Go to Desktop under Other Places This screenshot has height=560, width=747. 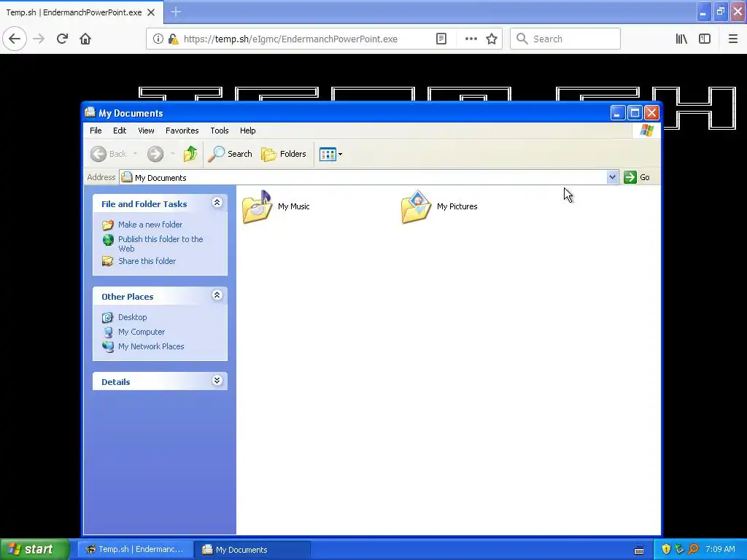click(133, 317)
